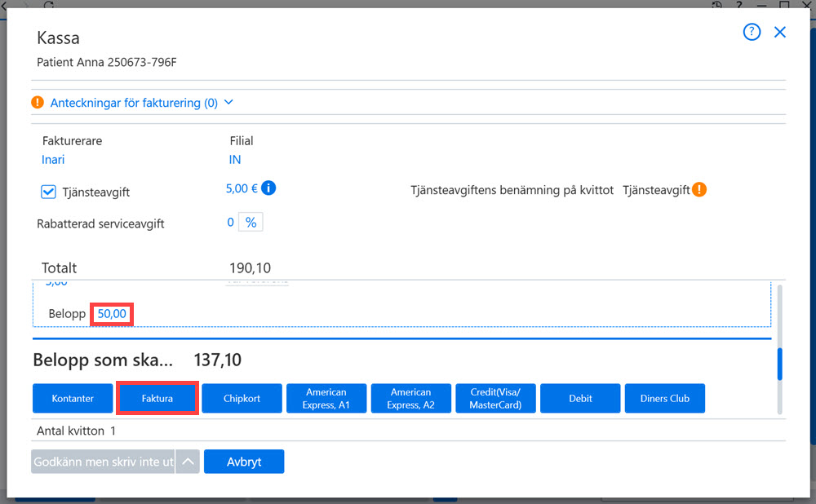Select the Filial value IN
This screenshot has height=504, width=816.
(x=235, y=159)
